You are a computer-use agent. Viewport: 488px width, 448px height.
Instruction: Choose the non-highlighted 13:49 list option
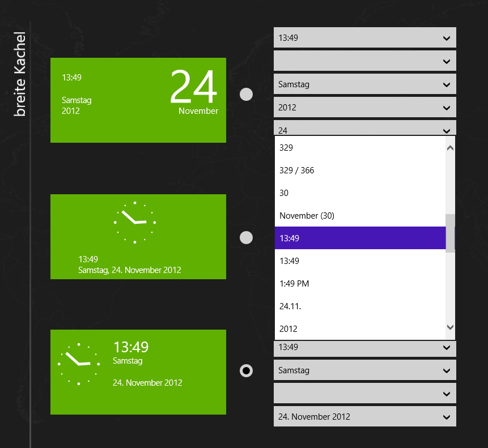click(360, 261)
